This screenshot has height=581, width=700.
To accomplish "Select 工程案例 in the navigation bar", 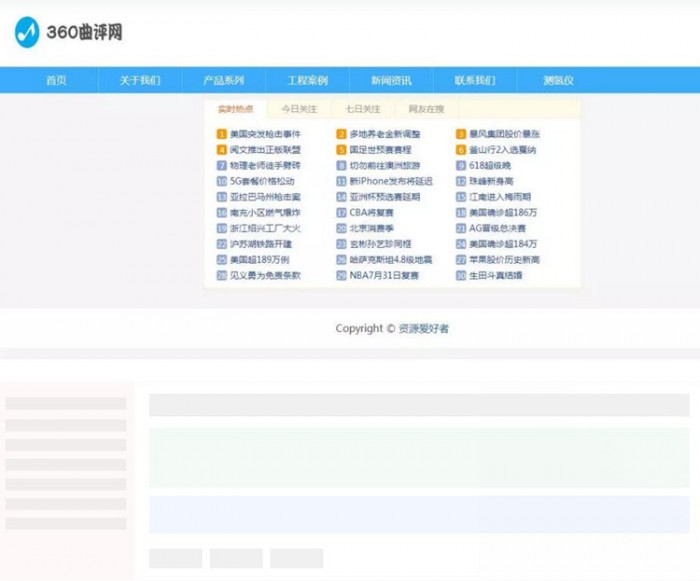I will coord(308,80).
